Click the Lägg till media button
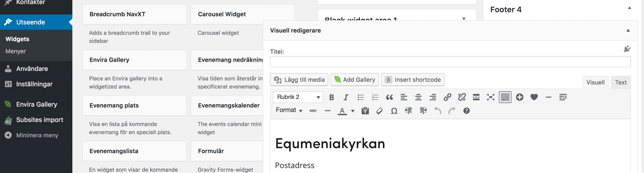This screenshot has height=173, width=644. (x=299, y=80)
